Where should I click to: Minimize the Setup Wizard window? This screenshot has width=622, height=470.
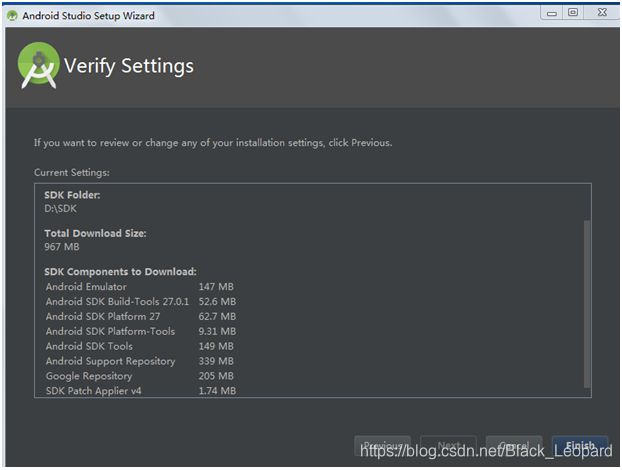pyautogui.click(x=552, y=13)
